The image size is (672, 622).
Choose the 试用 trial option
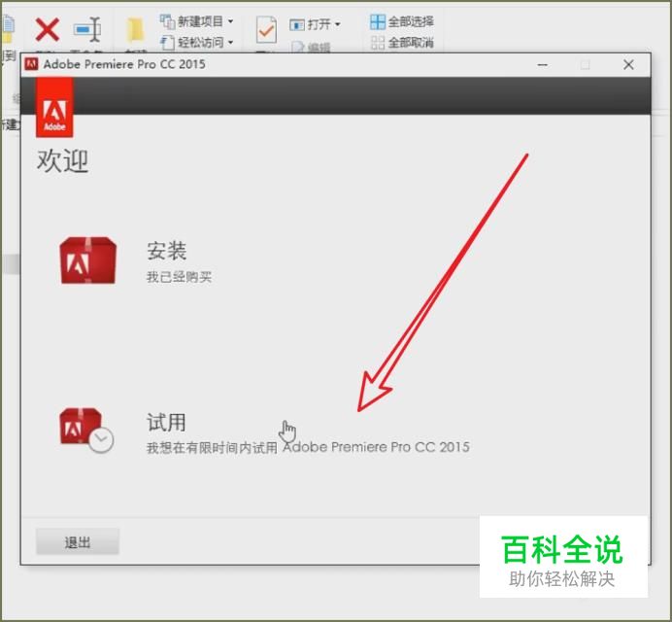[166, 422]
